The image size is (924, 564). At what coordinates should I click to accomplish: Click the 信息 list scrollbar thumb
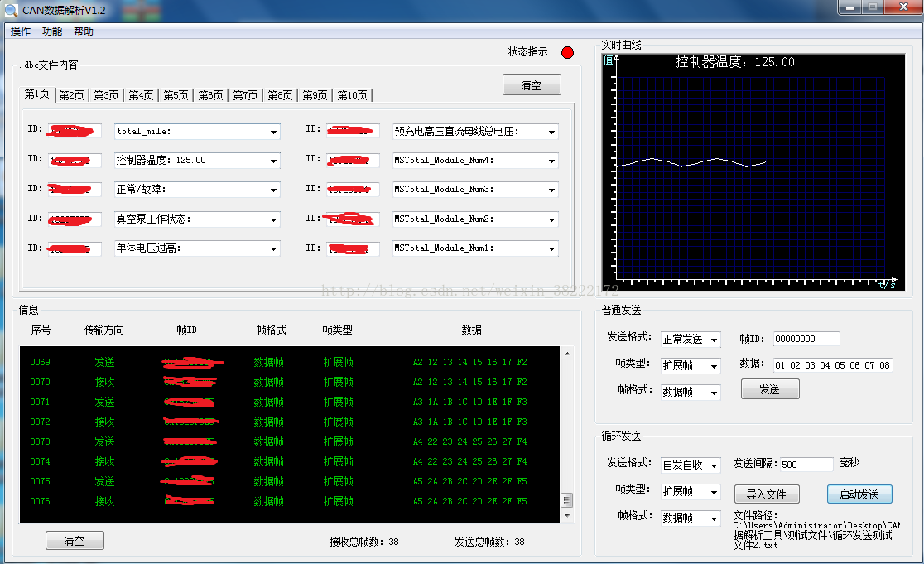(x=567, y=499)
